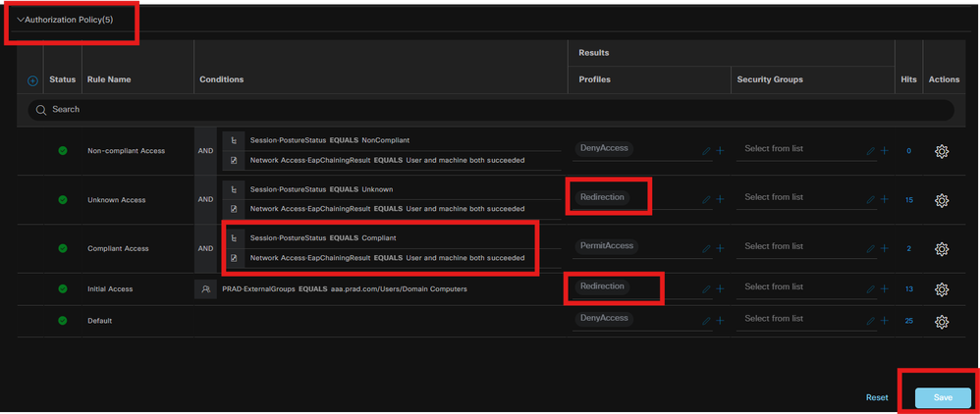
Task: Toggle status icon for Initial Access rule
Action: coord(63,289)
